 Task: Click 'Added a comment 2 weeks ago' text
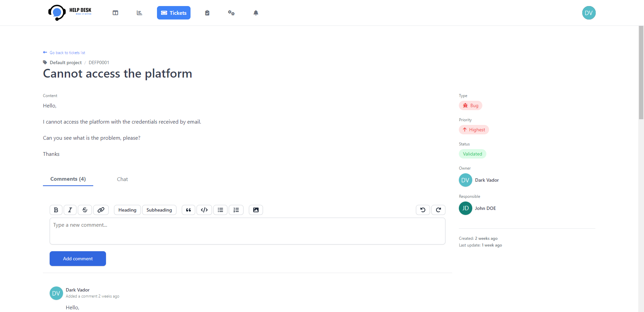tap(93, 296)
